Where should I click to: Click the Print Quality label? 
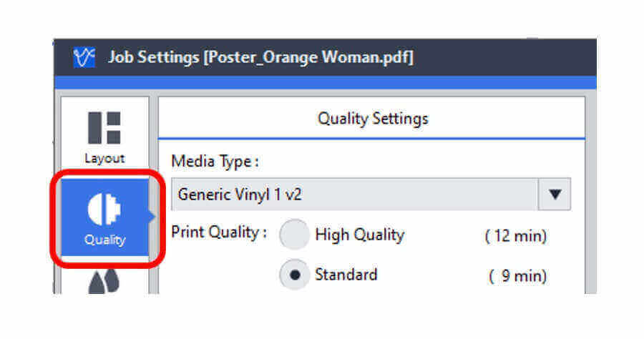click(219, 232)
